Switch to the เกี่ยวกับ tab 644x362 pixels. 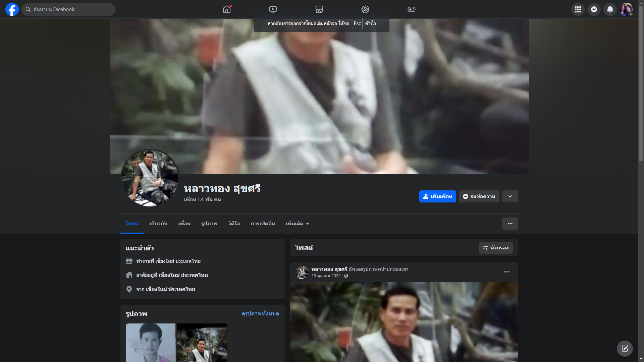[158, 224]
